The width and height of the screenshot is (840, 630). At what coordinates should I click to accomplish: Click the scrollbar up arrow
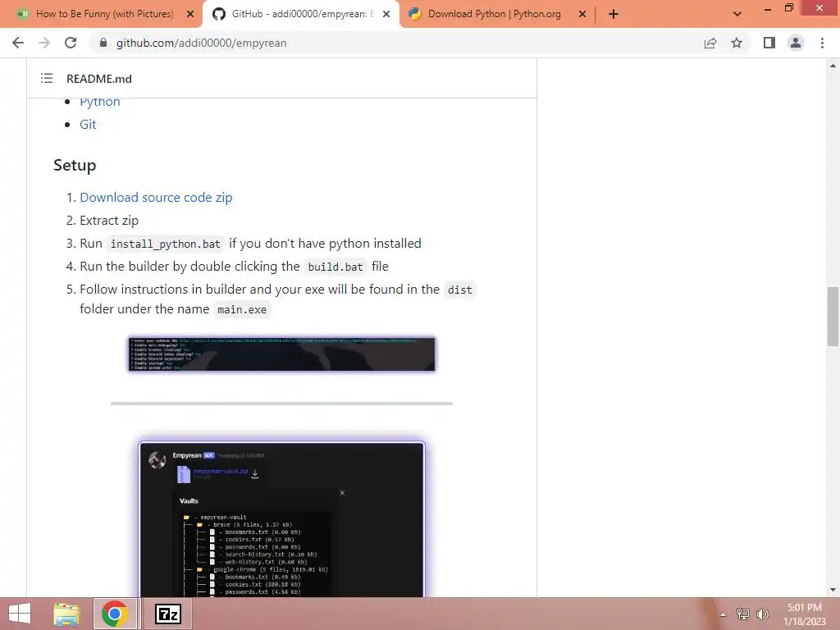point(833,66)
